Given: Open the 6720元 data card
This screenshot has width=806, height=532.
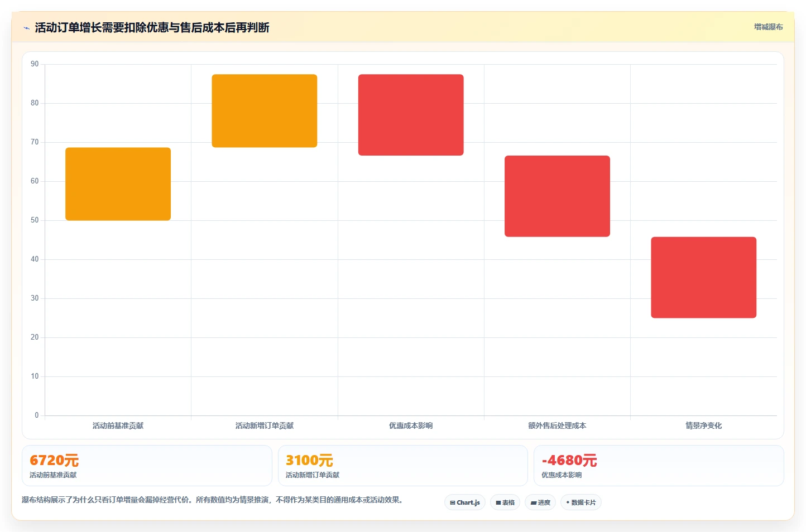Looking at the screenshot, I should click(147, 466).
